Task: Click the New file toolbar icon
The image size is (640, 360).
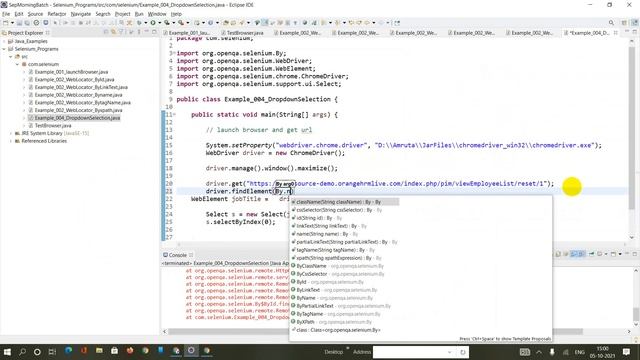Action: click(x=5, y=23)
